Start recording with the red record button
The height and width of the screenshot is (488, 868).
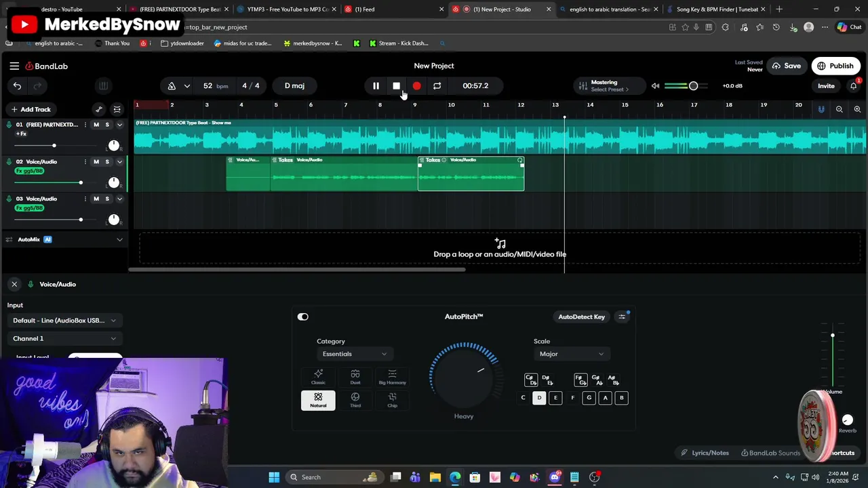pos(416,86)
